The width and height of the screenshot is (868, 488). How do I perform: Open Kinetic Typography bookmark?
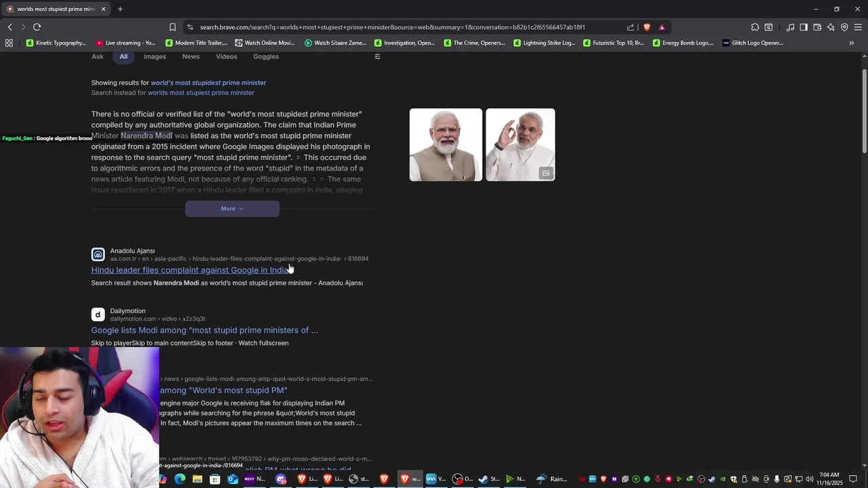(56, 43)
